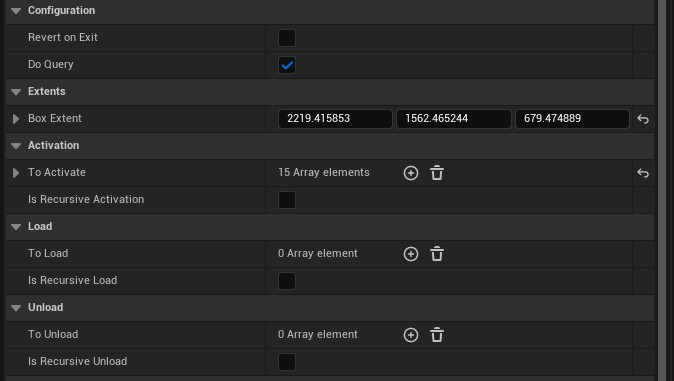Expand the To Activate array list
Screen dimensions: 674x381
(16, 173)
